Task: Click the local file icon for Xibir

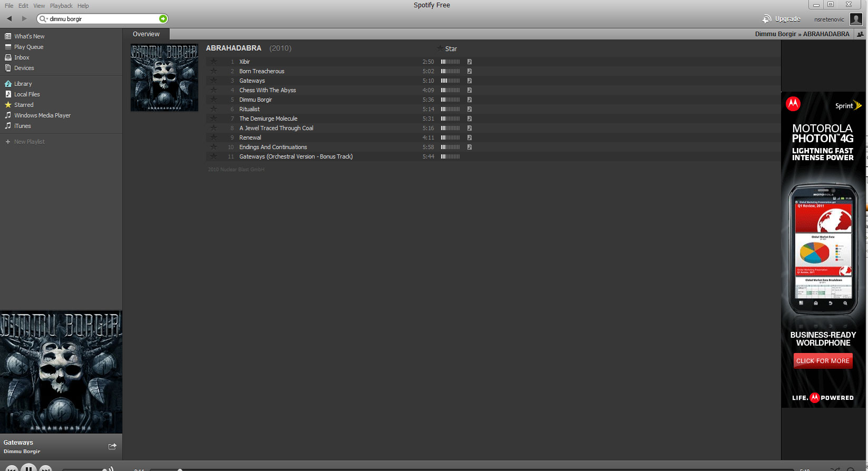Action: 469,62
